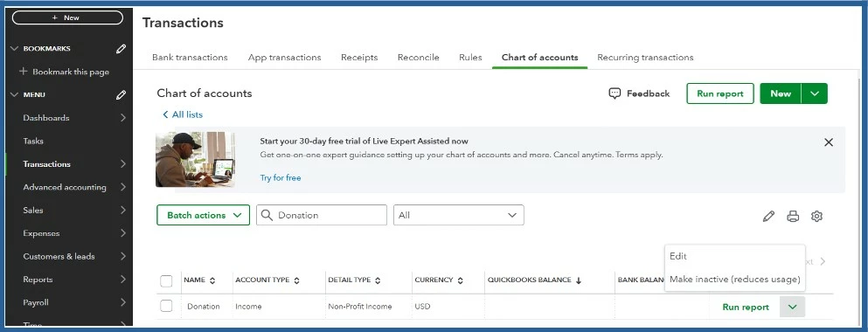Click the magnifier icon in the search box

[x=267, y=215]
